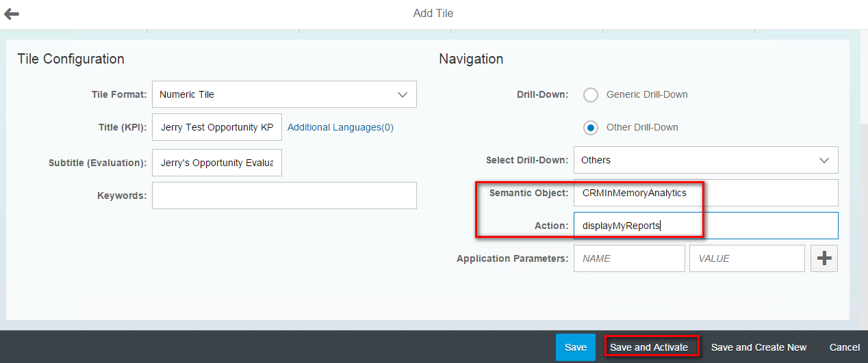Viewport: 868px width, 363px height.
Task: Click Save and Create New
Action: click(758, 347)
